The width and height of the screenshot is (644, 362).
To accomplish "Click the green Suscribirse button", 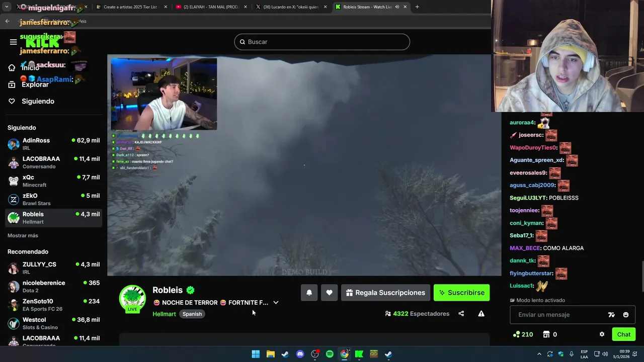I will [x=461, y=293].
